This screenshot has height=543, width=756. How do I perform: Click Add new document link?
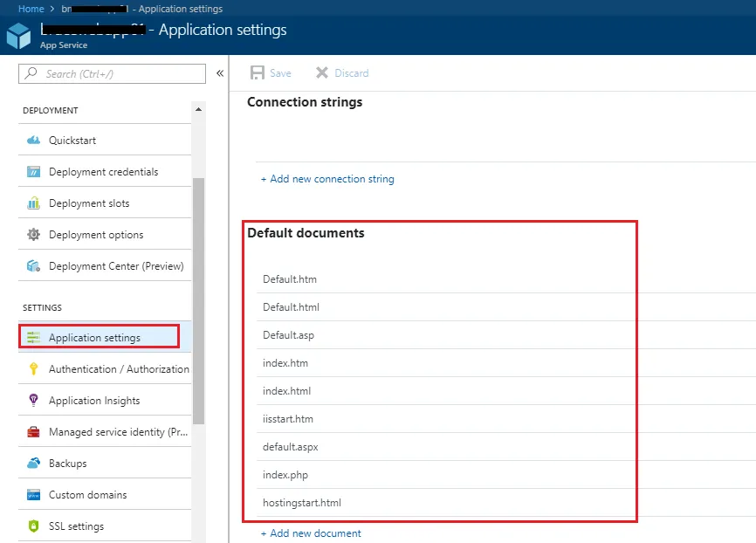coord(311,533)
